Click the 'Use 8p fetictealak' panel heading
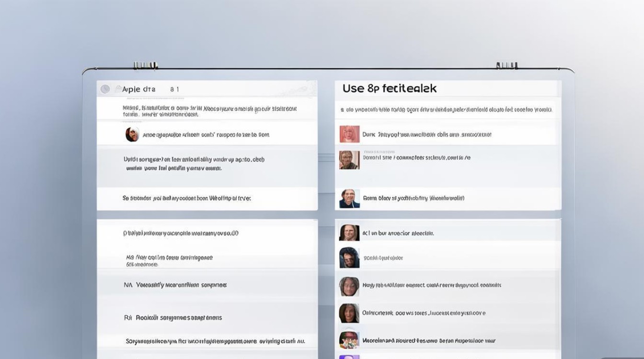The image size is (644, 359). [x=390, y=89]
